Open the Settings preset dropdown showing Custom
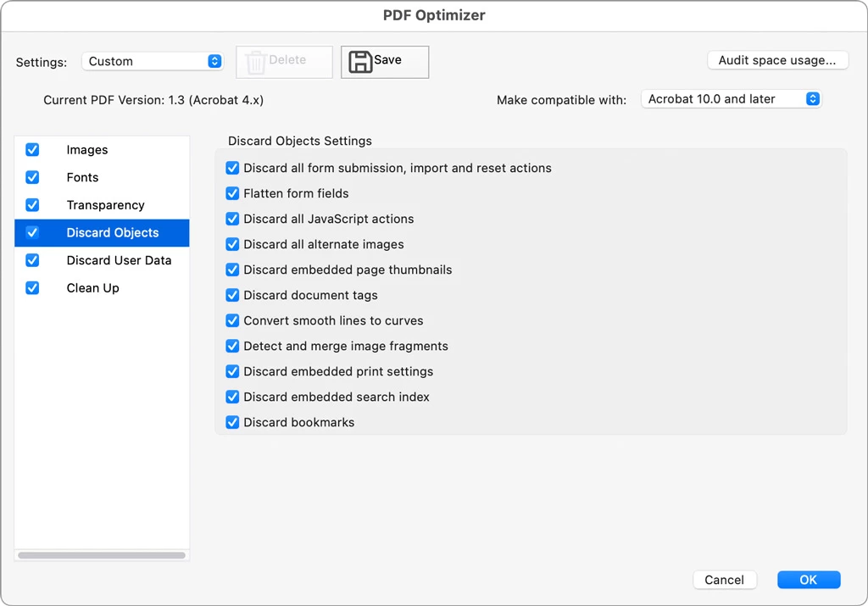868x606 pixels. (x=153, y=61)
